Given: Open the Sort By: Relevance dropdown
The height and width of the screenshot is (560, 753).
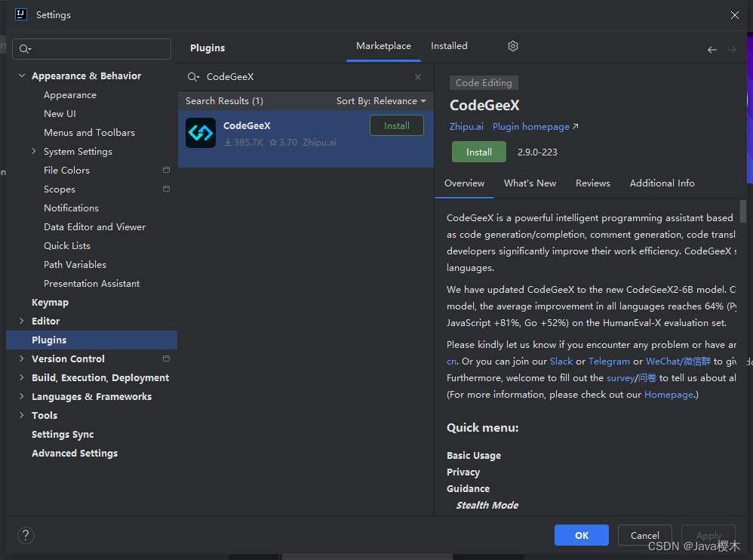Looking at the screenshot, I should click(381, 101).
